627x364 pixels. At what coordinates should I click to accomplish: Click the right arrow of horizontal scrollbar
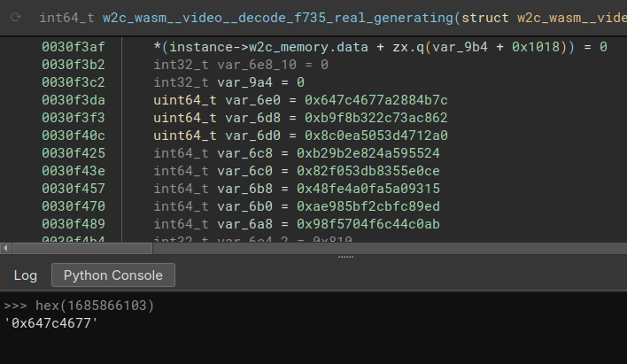click(x=621, y=248)
